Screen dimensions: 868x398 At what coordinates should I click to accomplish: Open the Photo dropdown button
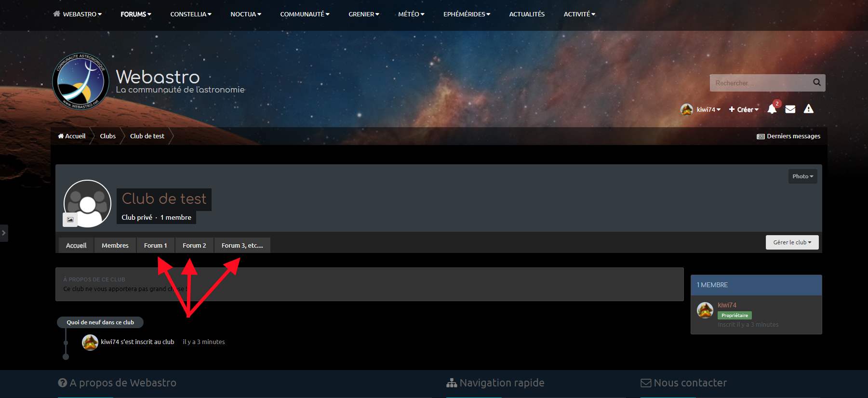(x=803, y=176)
